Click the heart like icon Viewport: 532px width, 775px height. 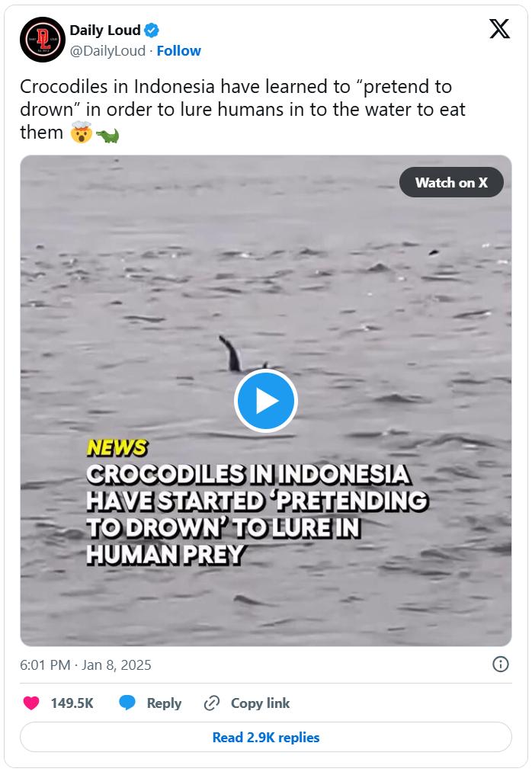point(31,703)
